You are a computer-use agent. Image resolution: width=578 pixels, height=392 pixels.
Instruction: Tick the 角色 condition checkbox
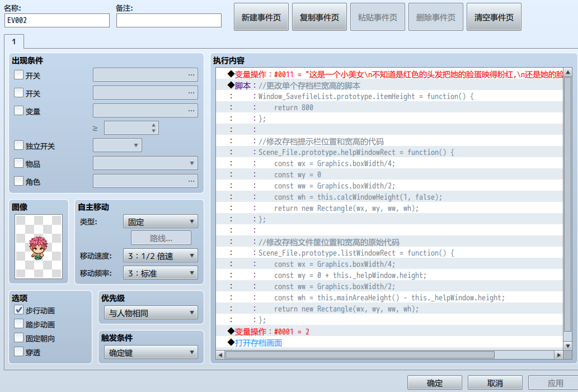tap(18, 181)
